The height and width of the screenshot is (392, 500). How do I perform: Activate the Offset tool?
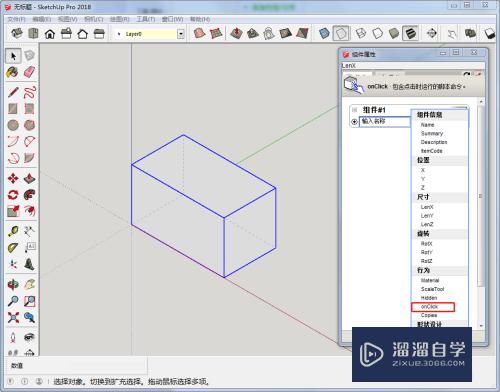point(29,211)
